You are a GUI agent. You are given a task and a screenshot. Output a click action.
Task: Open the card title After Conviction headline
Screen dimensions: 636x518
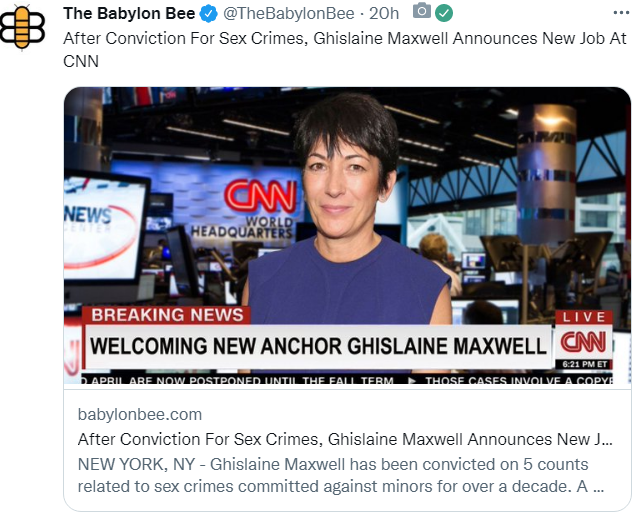(x=345, y=439)
